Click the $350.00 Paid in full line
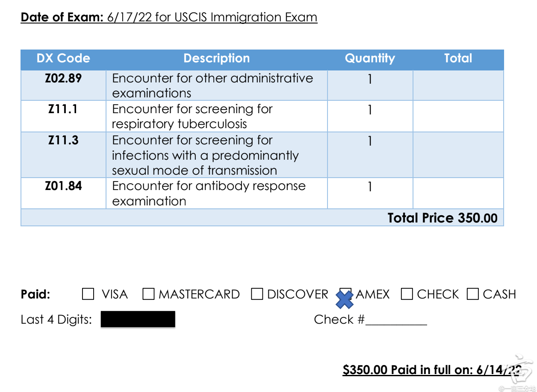Image resolution: width=537 pixels, height=392 pixels. pos(432,370)
